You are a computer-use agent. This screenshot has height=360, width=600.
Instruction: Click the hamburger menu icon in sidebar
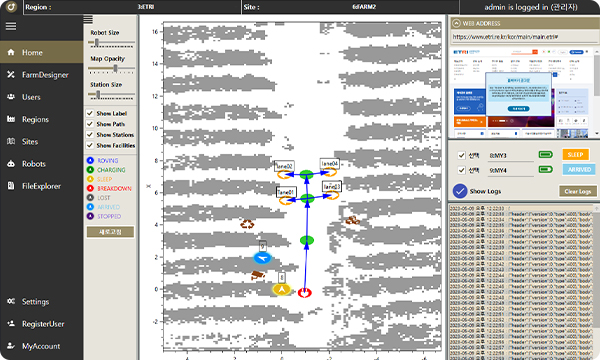pyautogui.click(x=11, y=26)
